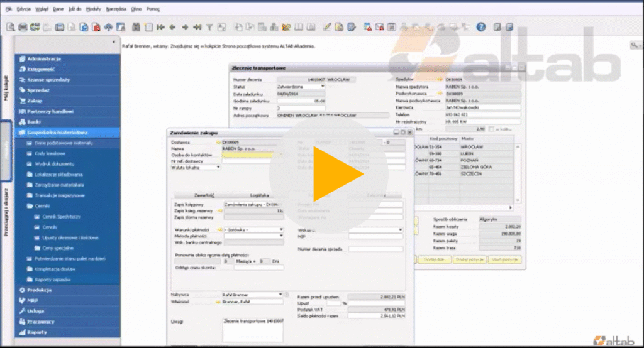Image resolution: width=644 pixels, height=348 pixels.
Task: Open the Szanse sprzedaży module
Action: click(x=68, y=80)
